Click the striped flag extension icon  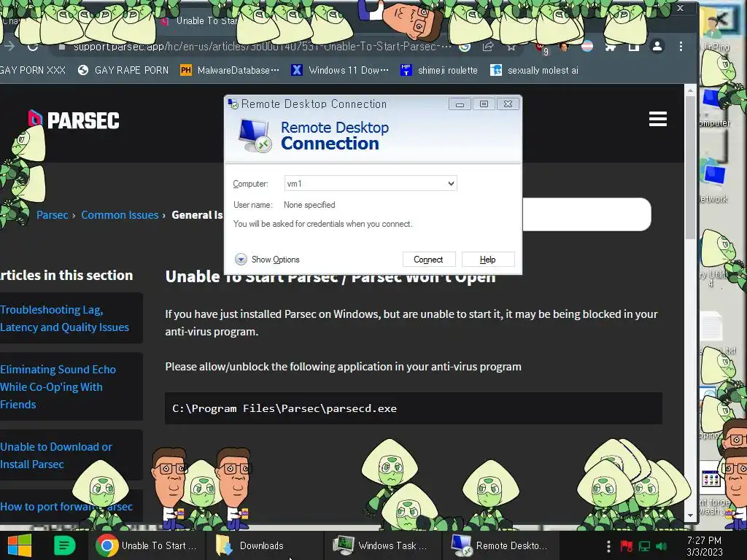(x=587, y=47)
